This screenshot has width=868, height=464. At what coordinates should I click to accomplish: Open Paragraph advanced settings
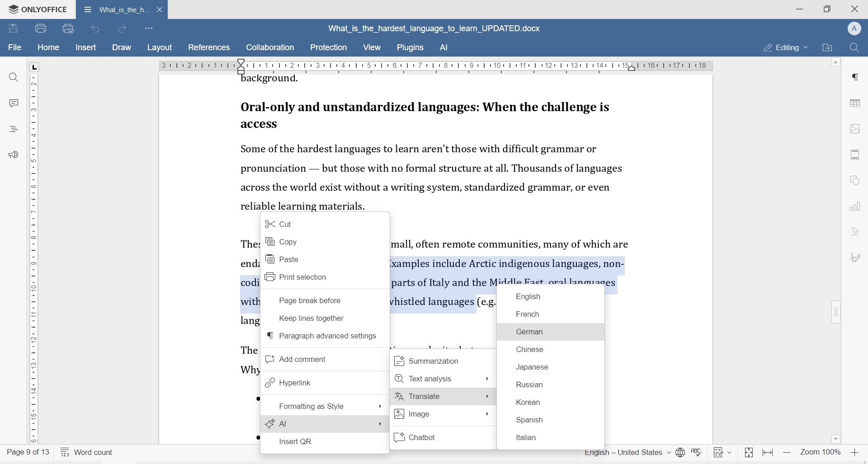[x=325, y=336]
